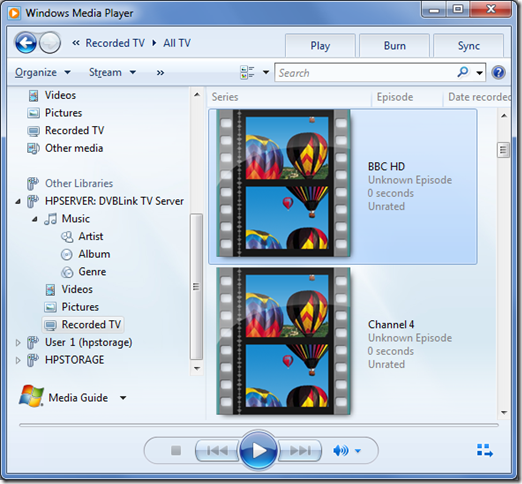522x484 pixels.
Task: Go to the Previous track button
Action: (x=217, y=451)
